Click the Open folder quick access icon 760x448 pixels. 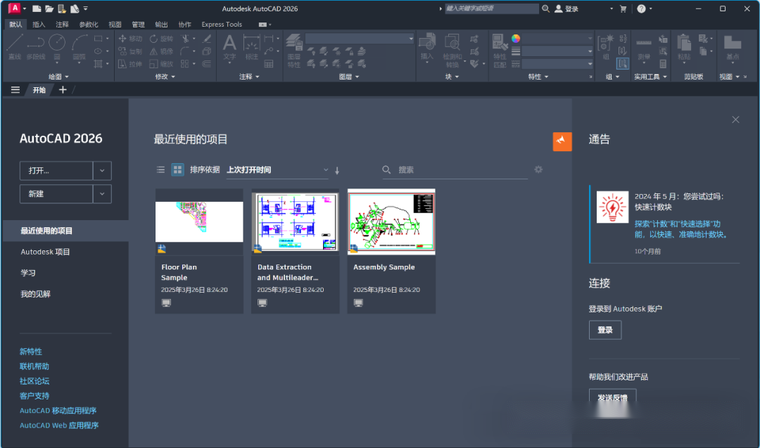[49, 9]
